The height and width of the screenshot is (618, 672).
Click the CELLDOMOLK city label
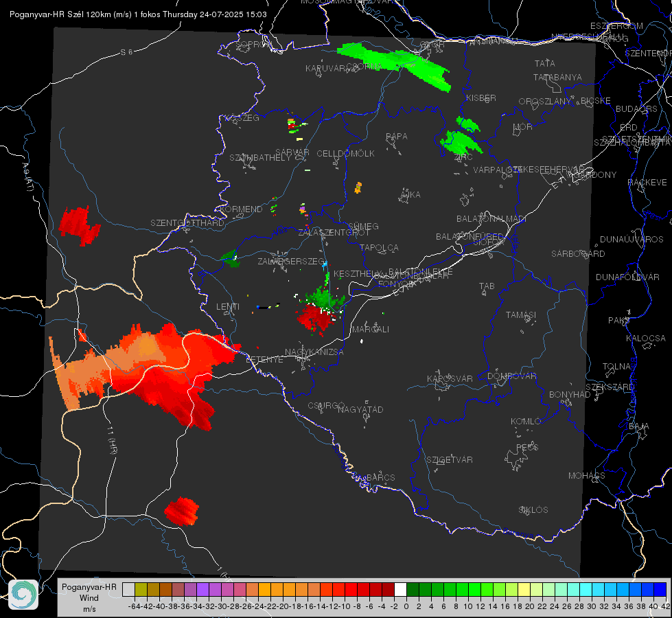point(345,154)
